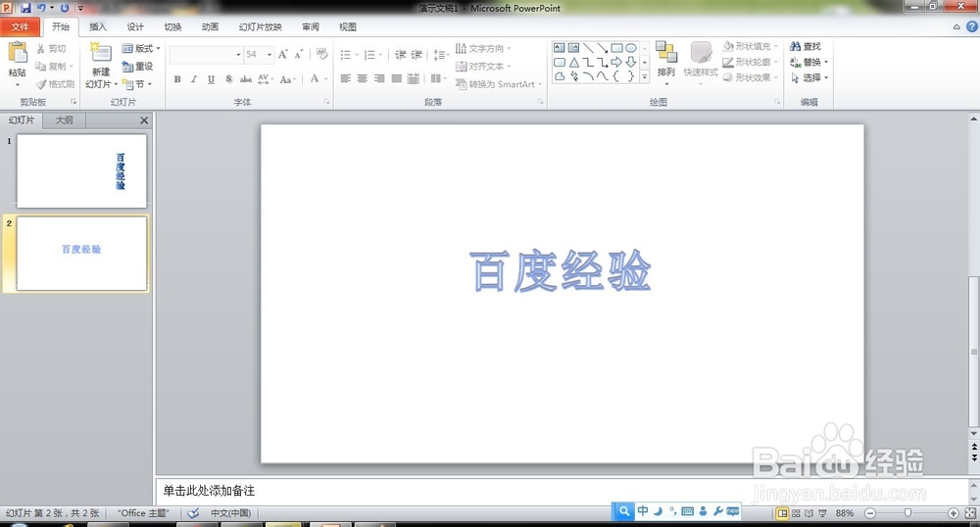
Task: Click the 选择 Select button
Action: [808, 77]
